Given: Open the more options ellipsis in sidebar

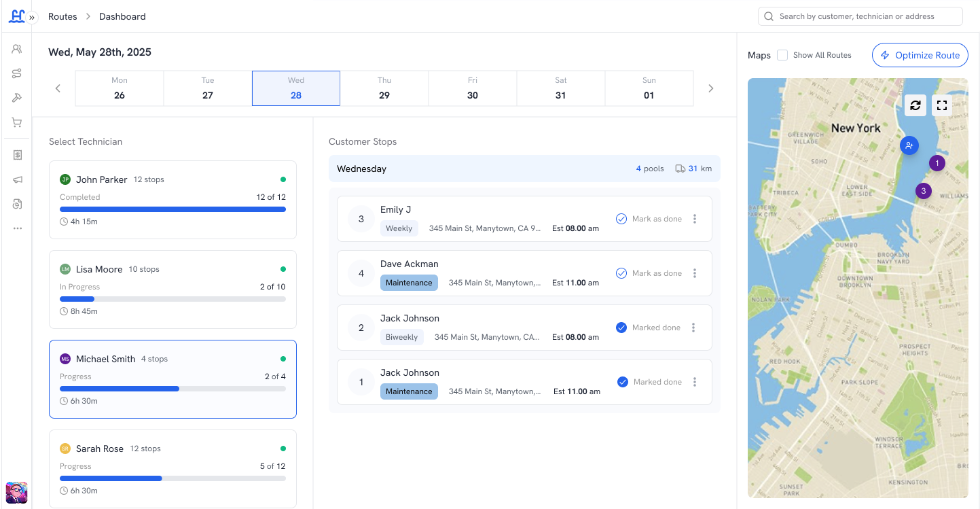Looking at the screenshot, I should coord(17,228).
